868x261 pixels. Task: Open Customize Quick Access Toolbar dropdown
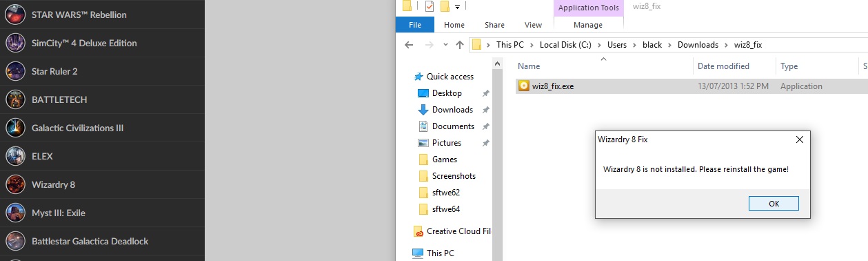457,7
